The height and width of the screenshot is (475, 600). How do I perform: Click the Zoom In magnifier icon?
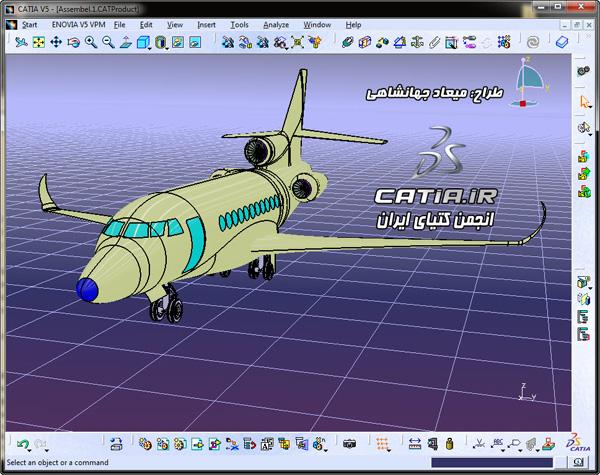click(91, 42)
